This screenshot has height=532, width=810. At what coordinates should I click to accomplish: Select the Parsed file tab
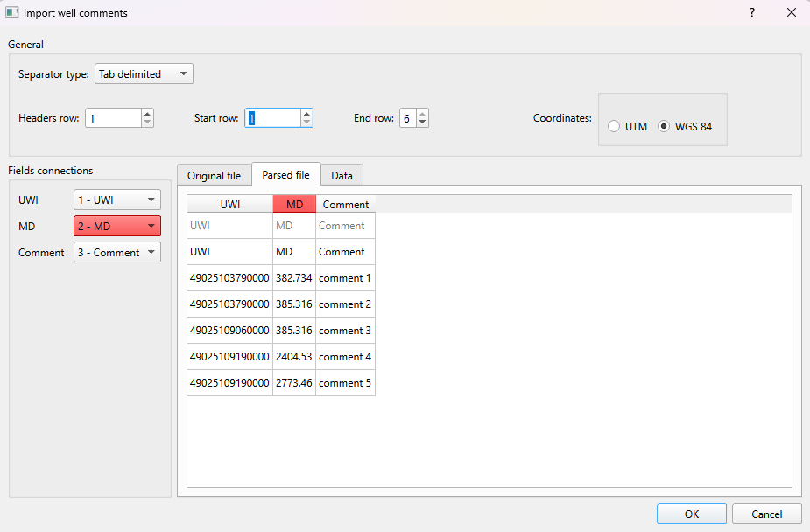pyautogui.click(x=286, y=174)
